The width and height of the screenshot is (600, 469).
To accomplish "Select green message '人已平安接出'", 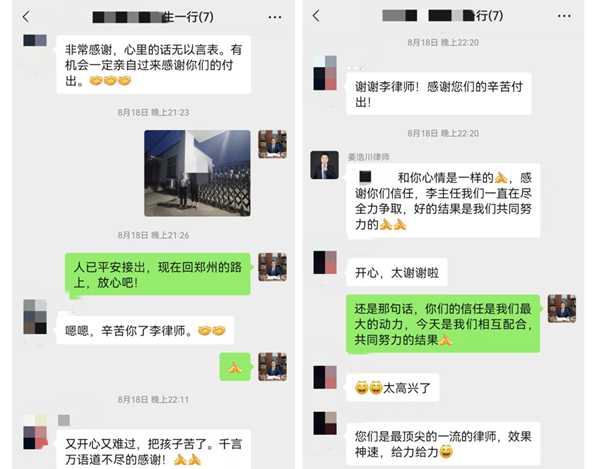I will [x=158, y=275].
